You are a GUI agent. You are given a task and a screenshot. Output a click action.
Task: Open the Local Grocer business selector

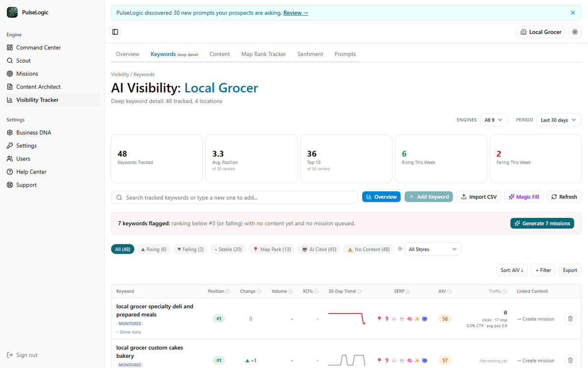coord(541,32)
